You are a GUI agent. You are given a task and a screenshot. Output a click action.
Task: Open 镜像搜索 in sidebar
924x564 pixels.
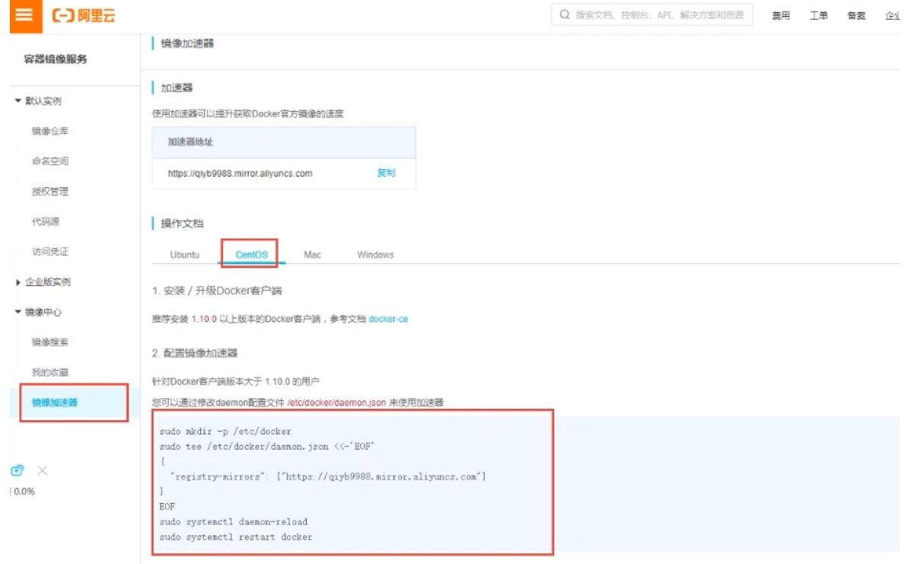50,343
